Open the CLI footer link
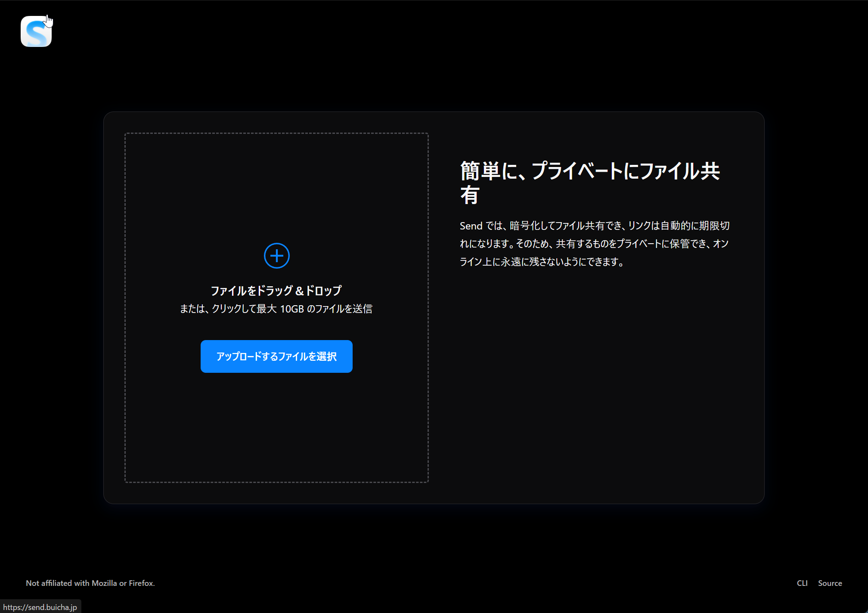 point(802,583)
